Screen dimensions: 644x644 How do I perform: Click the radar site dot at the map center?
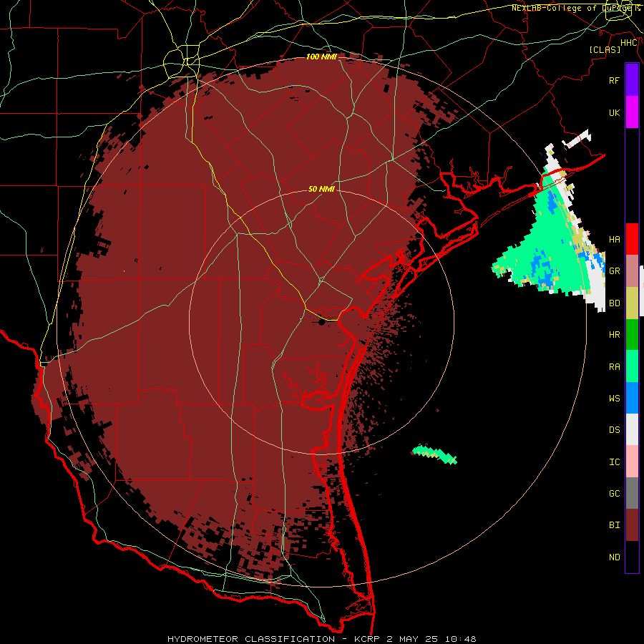(x=321, y=323)
